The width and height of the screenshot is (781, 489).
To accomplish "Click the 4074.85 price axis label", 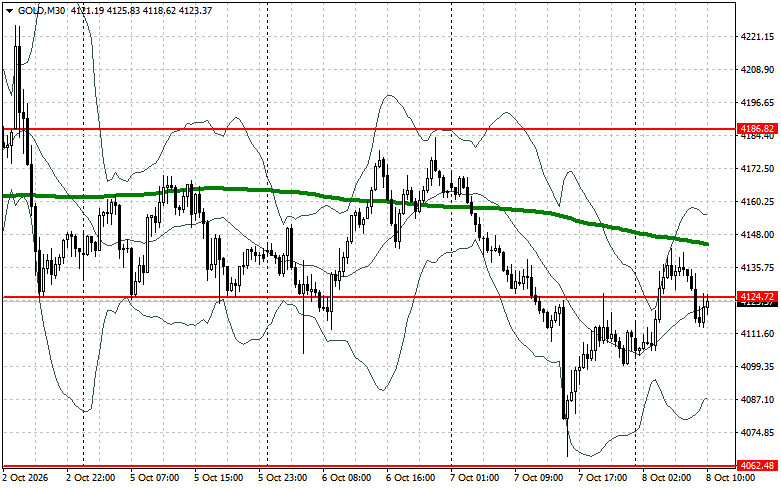I will click(758, 432).
